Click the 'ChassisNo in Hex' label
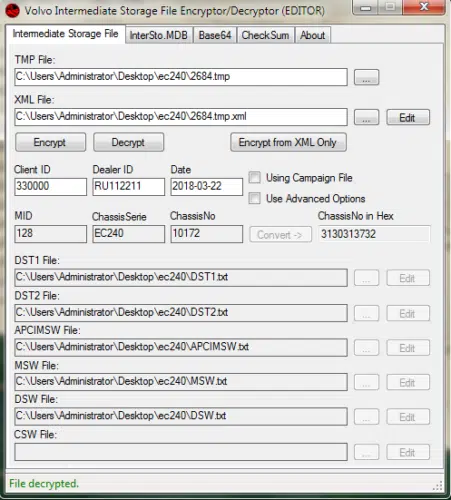 tap(355, 216)
